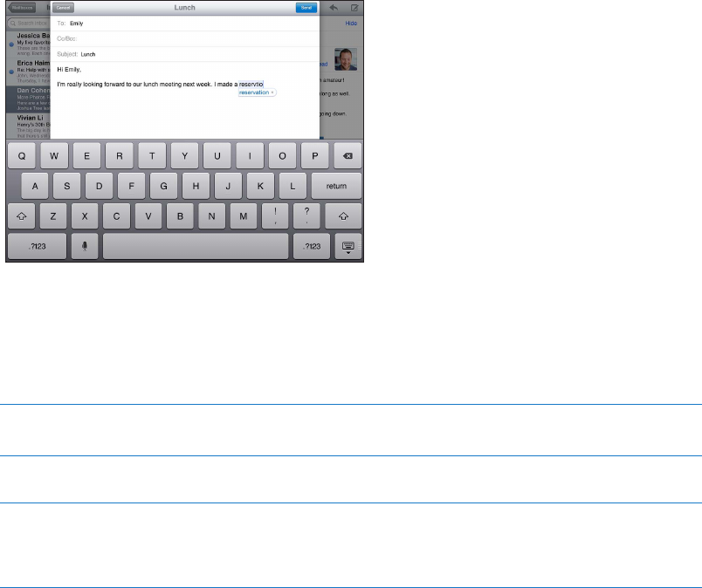The height and width of the screenshot is (588, 702).
Task: Tap the G key
Action: click(164, 186)
